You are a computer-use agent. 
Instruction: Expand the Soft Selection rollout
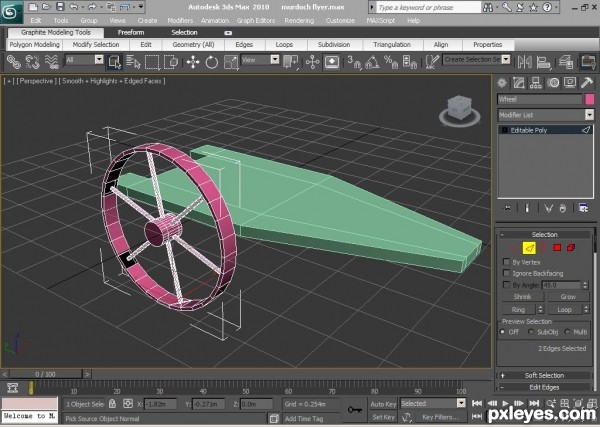(x=544, y=375)
